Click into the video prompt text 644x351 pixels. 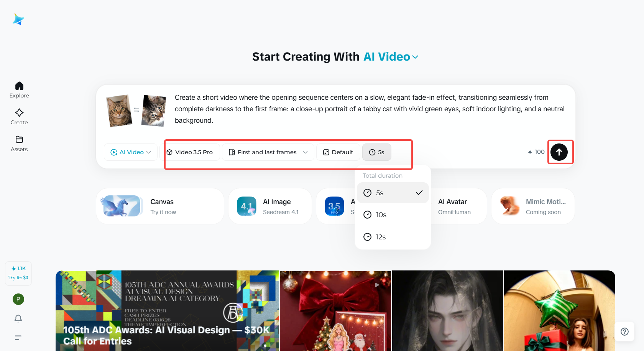pos(370,109)
